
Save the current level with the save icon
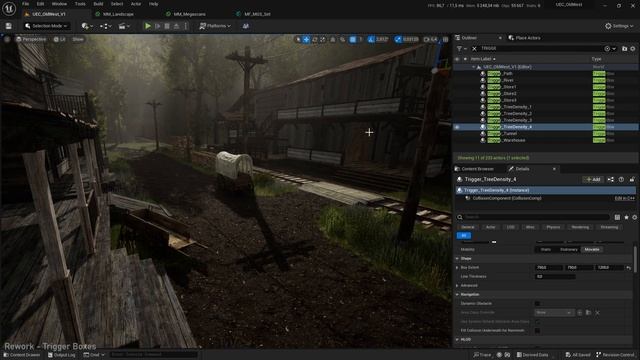pyautogui.click(x=9, y=26)
